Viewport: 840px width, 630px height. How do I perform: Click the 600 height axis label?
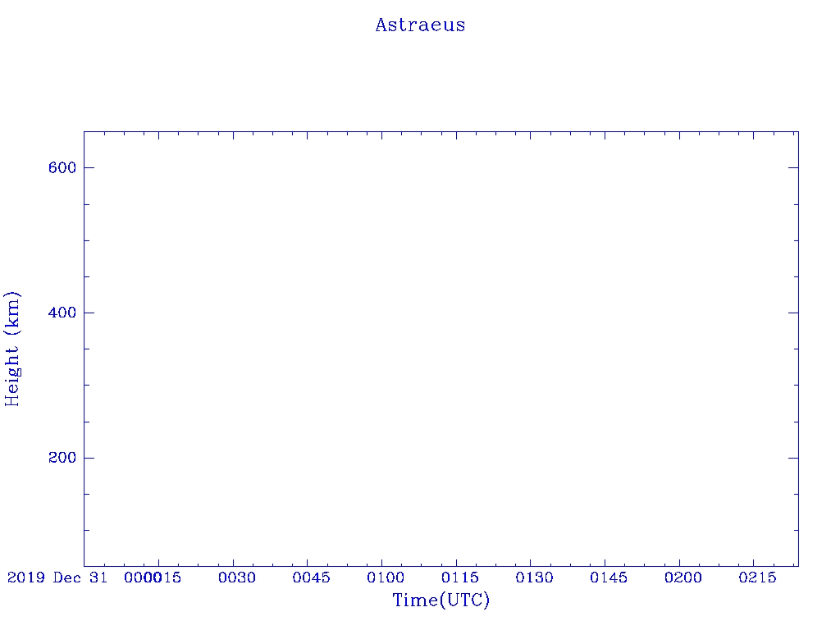[x=62, y=167]
